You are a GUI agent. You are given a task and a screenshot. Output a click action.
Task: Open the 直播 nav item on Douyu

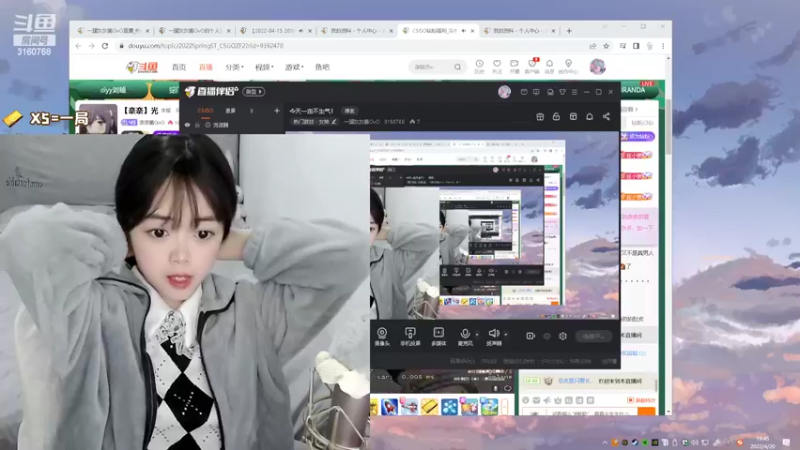[x=205, y=67]
